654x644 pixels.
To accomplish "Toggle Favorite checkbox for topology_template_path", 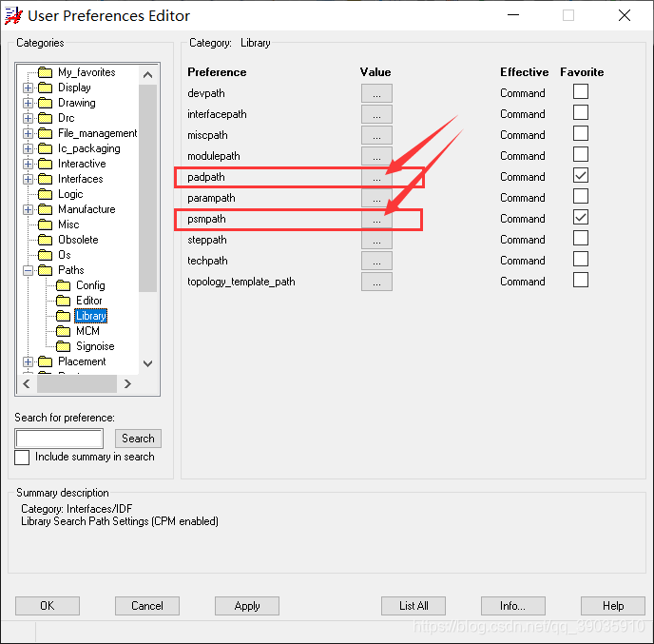I will coord(581,280).
